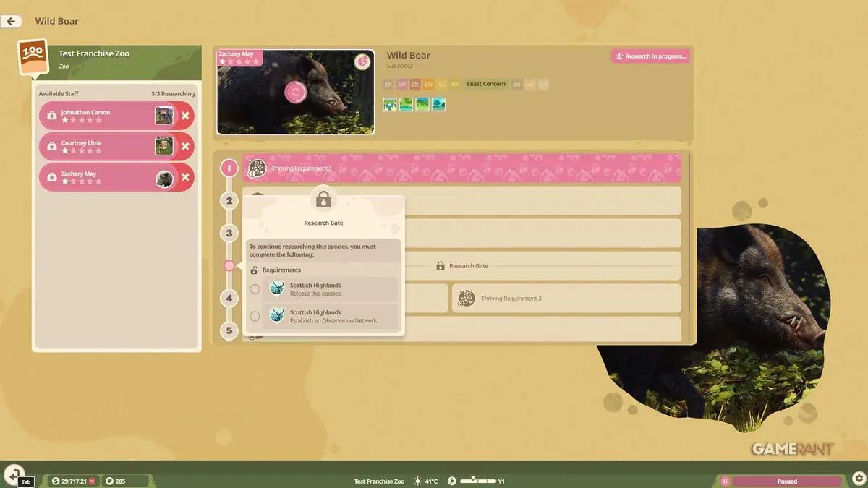This screenshot has width=868, height=488.
Task: Click the Research in progress button
Action: coord(650,56)
